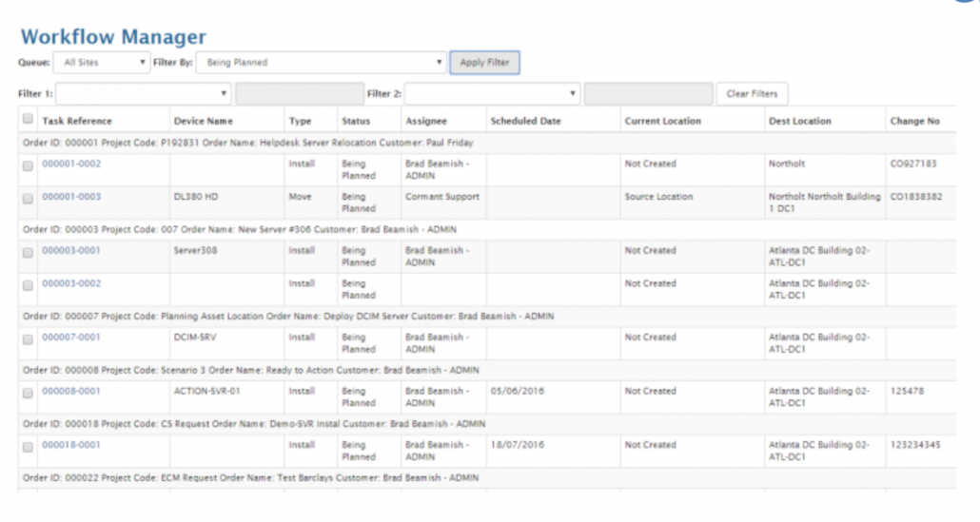The image size is (980, 522).
Task: Toggle the select-all checkbox in table header
Action: (x=28, y=120)
